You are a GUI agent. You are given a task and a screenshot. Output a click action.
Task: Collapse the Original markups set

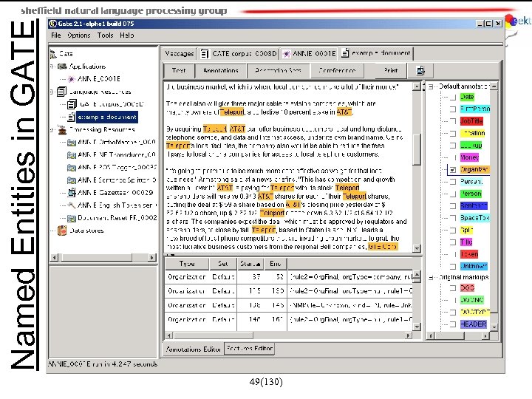[431, 278]
